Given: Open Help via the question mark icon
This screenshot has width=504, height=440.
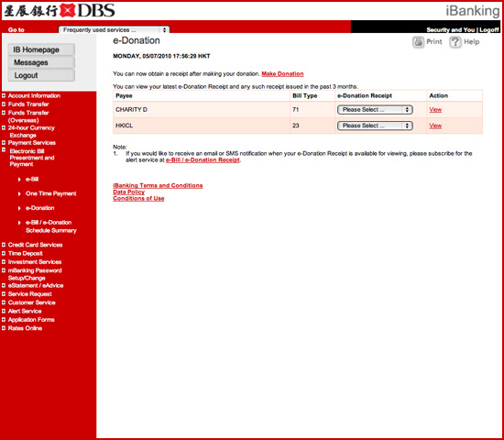Looking at the screenshot, I should click(455, 42).
